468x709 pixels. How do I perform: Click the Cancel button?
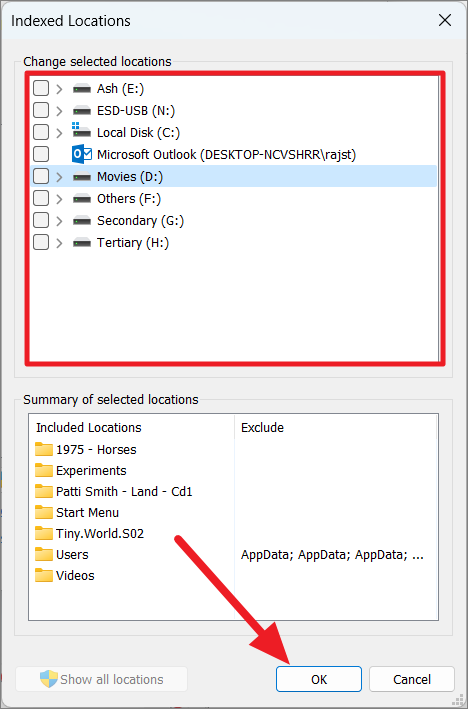(x=412, y=679)
